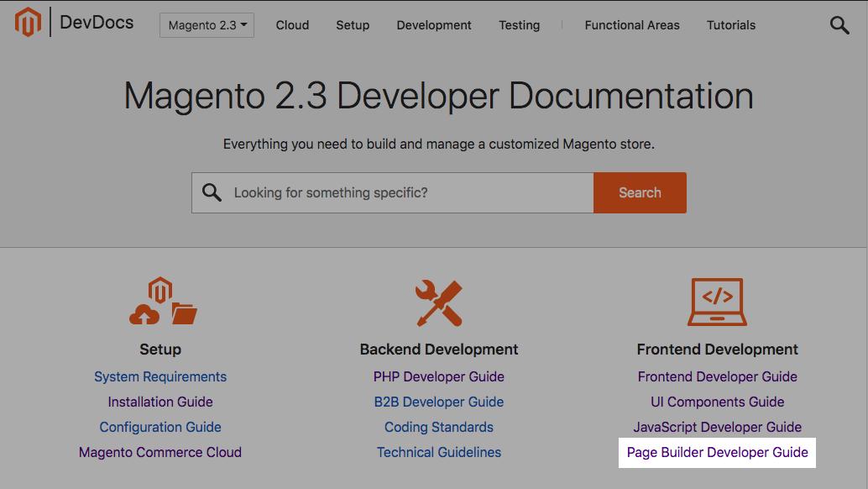Open the Installation Guide link
This screenshot has height=489, width=868.
(160, 402)
